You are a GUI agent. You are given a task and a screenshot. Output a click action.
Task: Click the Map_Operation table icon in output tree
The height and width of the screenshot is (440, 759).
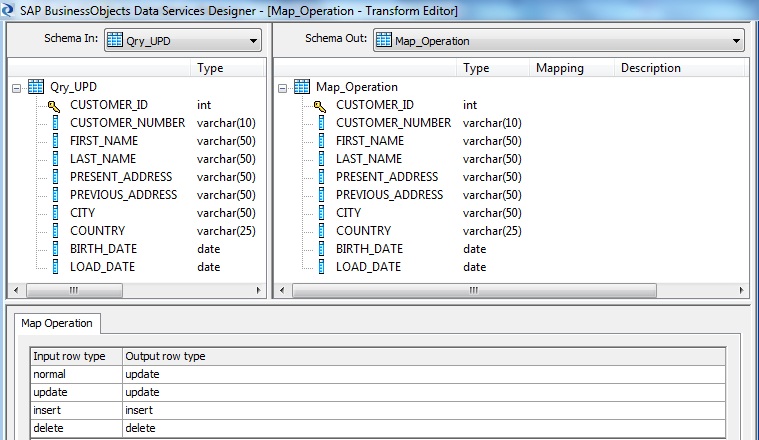tap(302, 87)
